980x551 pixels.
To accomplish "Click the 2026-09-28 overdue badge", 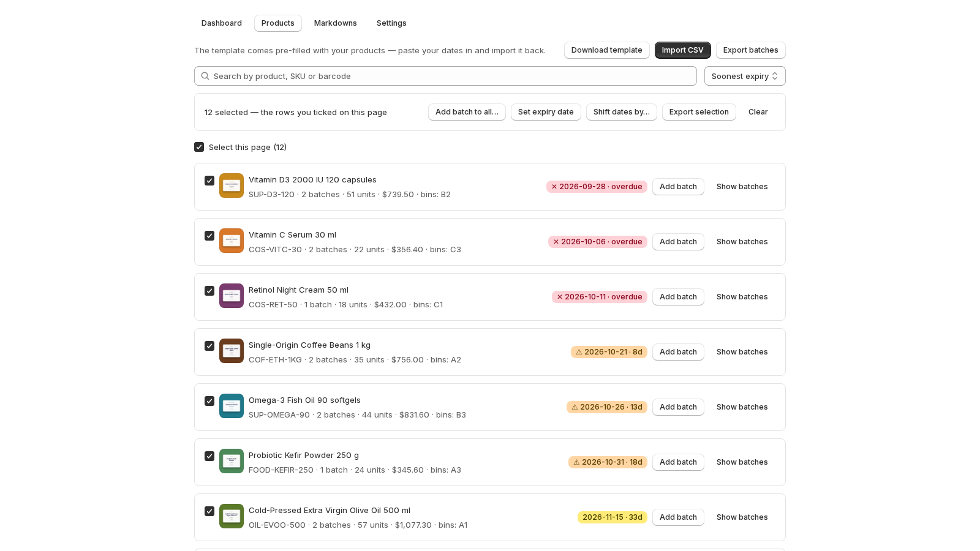I will point(597,187).
